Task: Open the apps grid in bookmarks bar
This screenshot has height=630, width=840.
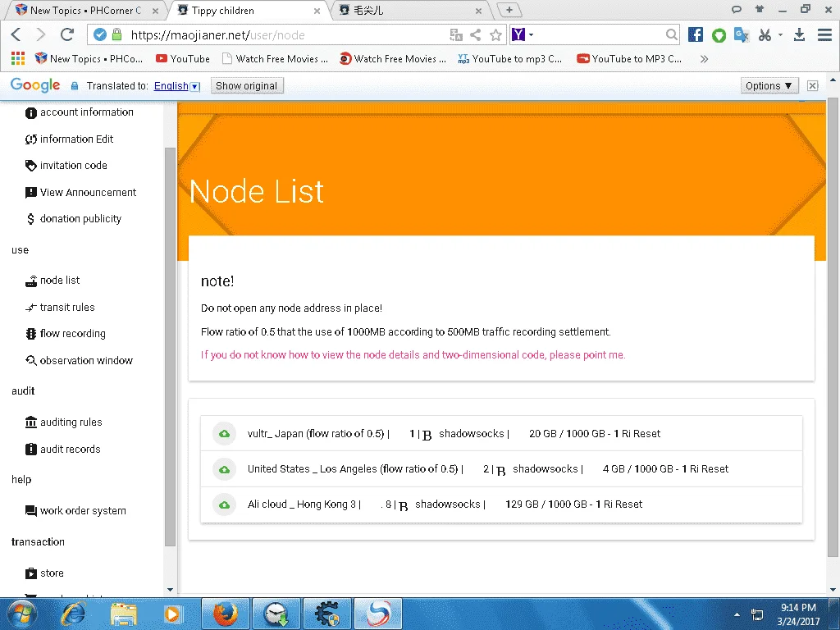Action: pyautogui.click(x=18, y=58)
